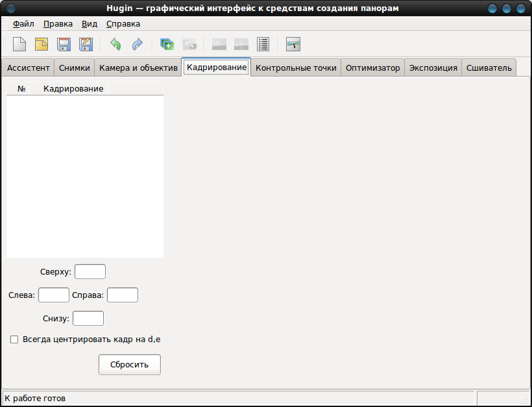Viewport: 532px width, 407px height.
Task: Open the 'Контрольные точки' tab
Action: [x=296, y=68]
